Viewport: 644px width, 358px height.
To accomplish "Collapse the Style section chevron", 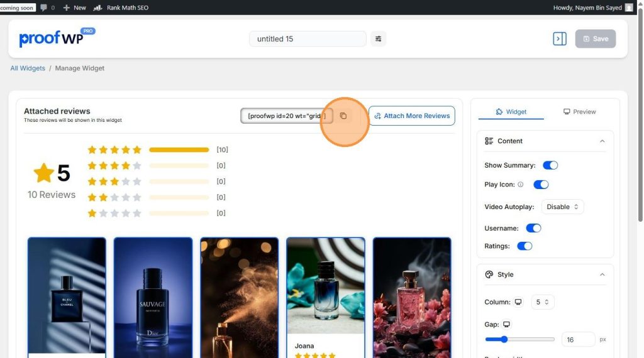I will tap(602, 274).
